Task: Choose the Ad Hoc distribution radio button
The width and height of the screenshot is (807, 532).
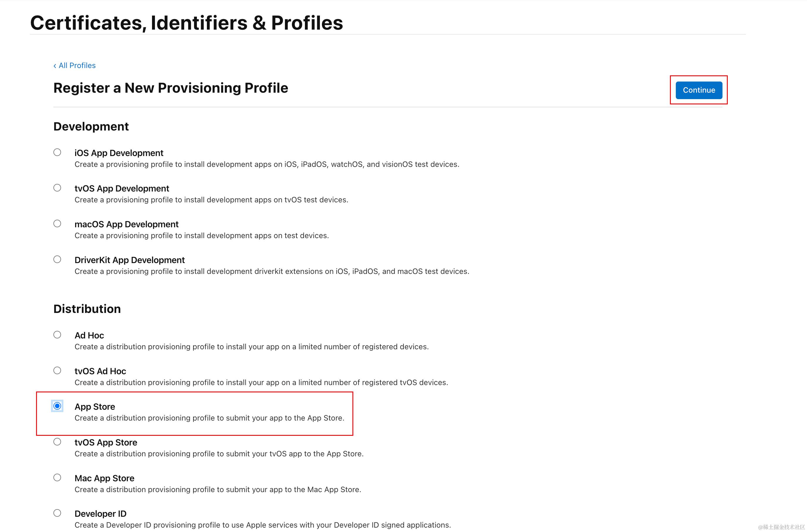Action: [x=57, y=335]
